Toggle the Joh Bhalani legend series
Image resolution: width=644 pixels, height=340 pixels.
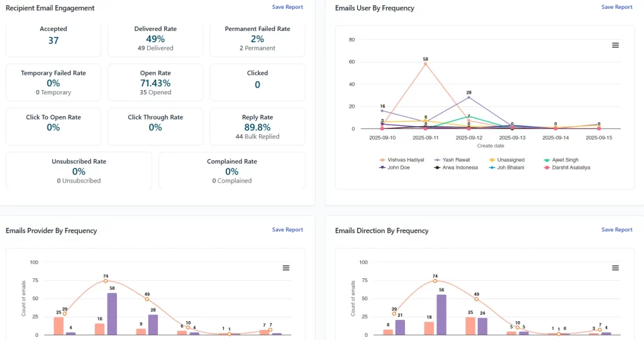[507, 167]
